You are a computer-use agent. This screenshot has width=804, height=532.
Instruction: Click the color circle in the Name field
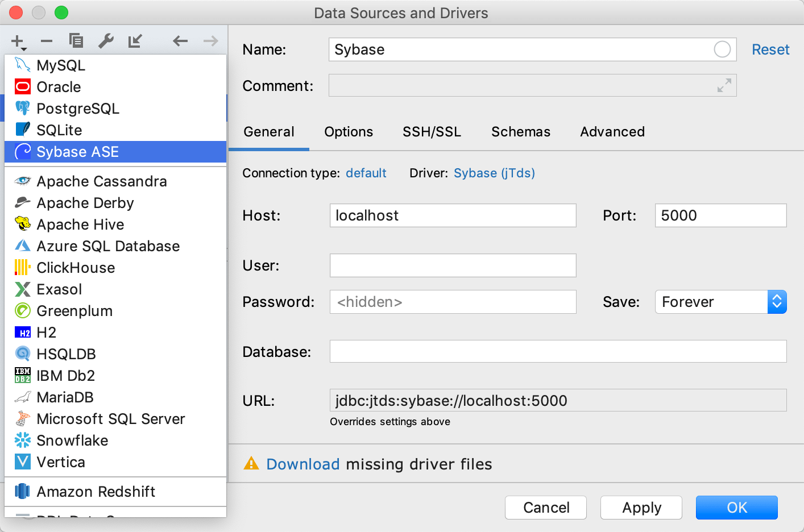click(x=722, y=49)
